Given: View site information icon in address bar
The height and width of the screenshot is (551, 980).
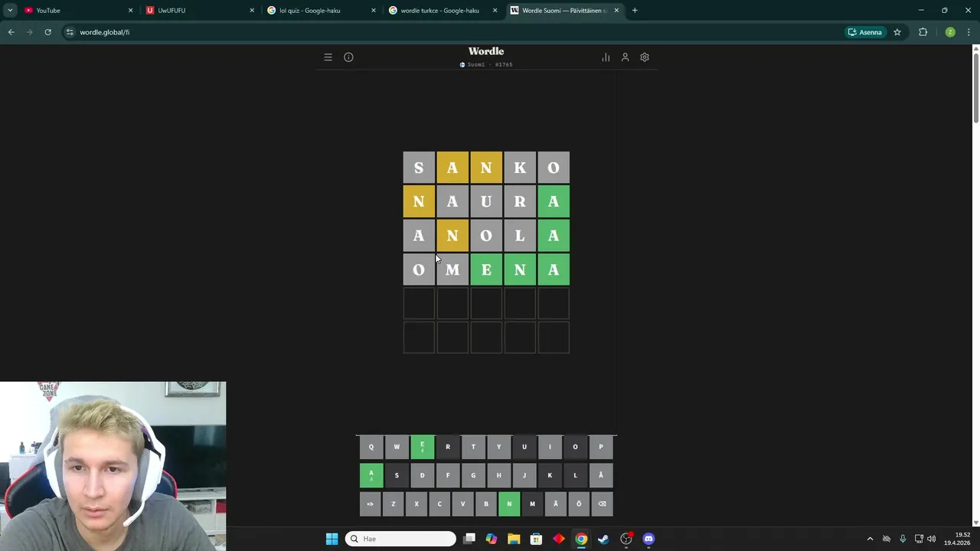Looking at the screenshot, I should (x=70, y=32).
